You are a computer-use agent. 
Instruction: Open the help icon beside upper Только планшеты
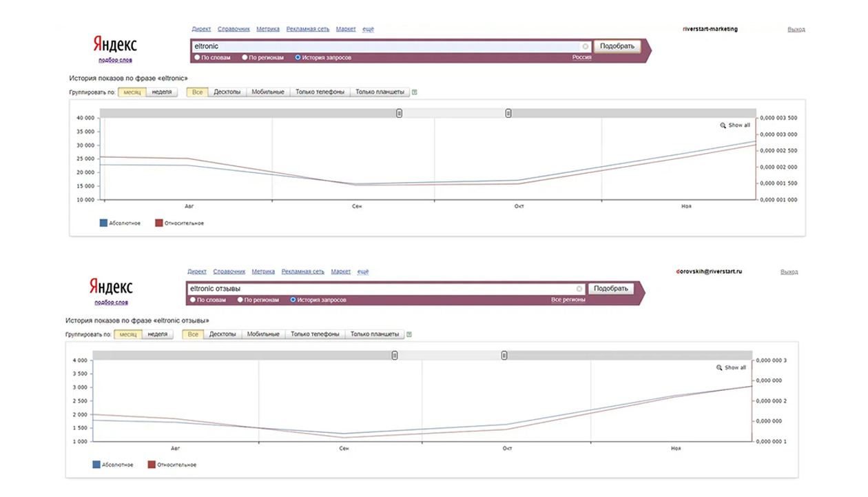414,92
